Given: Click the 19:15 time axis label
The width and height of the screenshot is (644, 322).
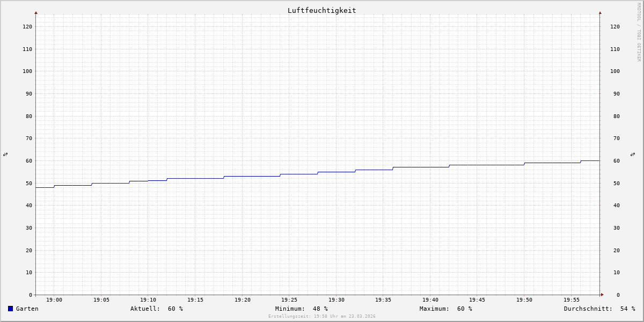Looking at the screenshot, I should (195, 300).
